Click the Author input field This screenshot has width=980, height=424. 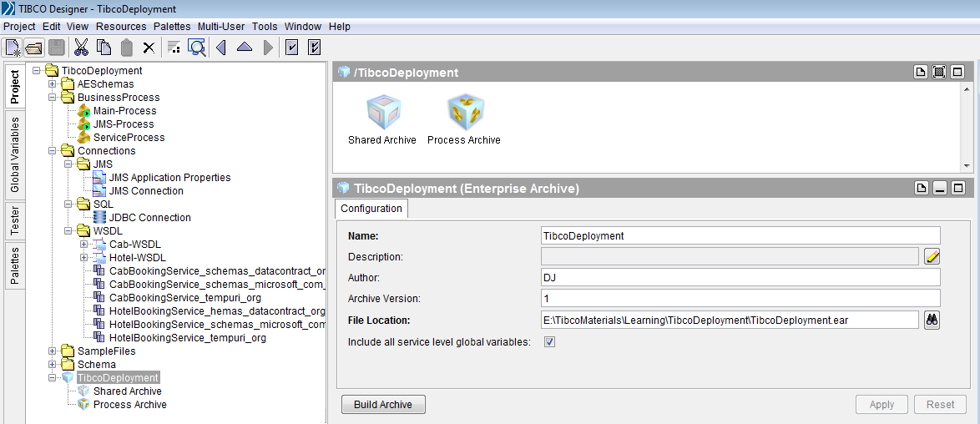click(740, 277)
